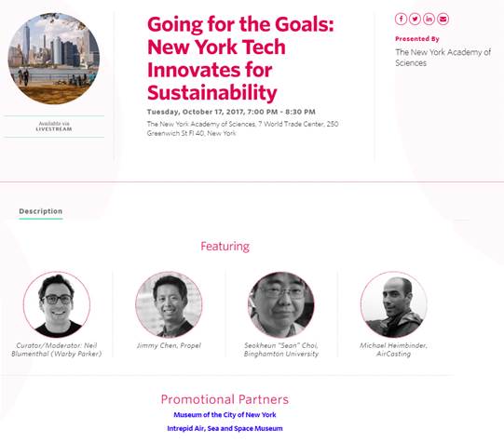Click the New York skyline event image
504x443 pixels.
coord(54,59)
